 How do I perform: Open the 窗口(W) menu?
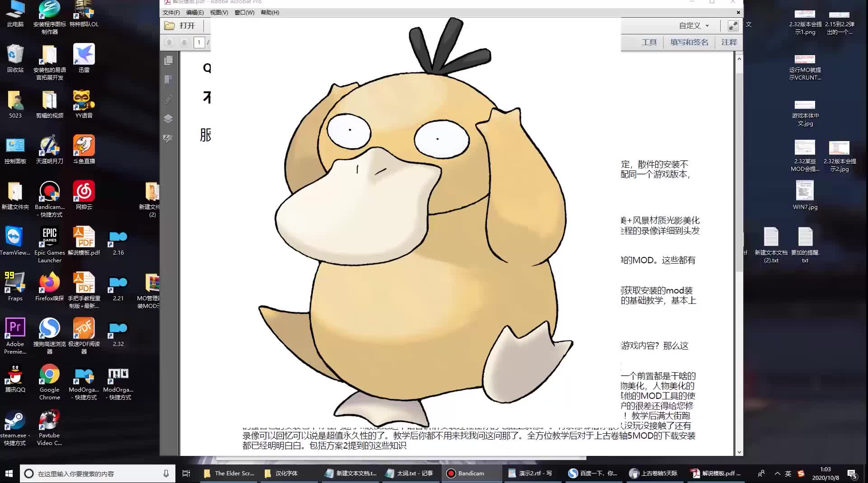[x=244, y=12]
